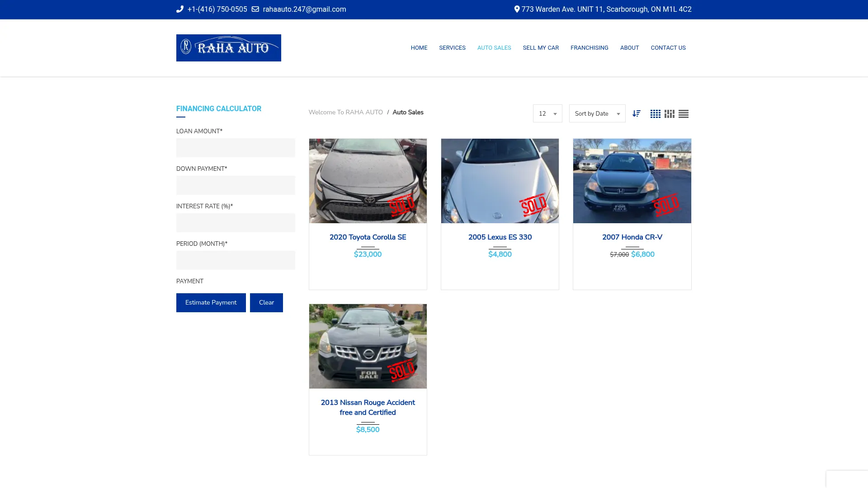Image resolution: width=868 pixels, height=488 pixels.
Task: Open the About menu item
Action: point(629,48)
